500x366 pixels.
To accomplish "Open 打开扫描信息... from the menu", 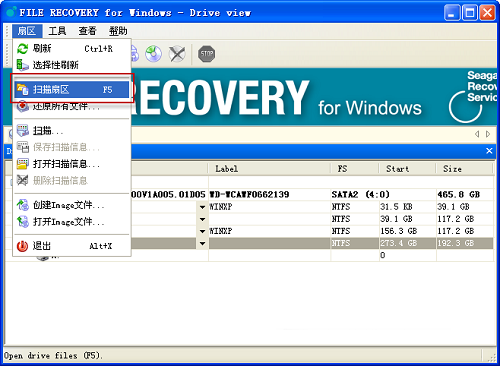I will click(x=72, y=164).
